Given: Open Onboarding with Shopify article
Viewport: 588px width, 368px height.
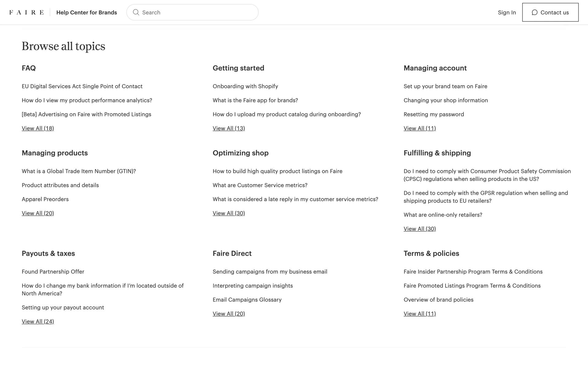Looking at the screenshot, I should pos(245,86).
